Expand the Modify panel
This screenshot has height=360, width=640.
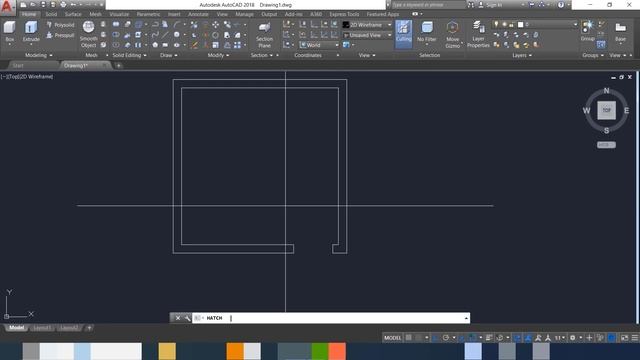point(218,55)
